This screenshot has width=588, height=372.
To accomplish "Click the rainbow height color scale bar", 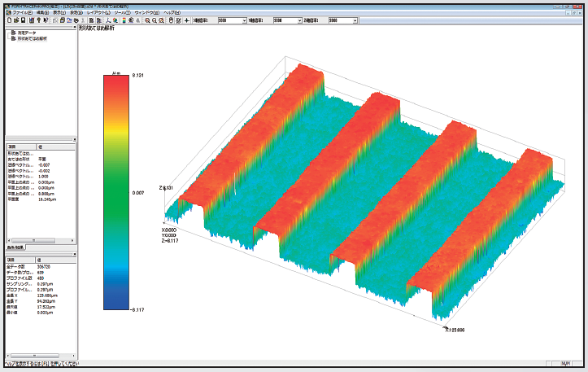I will click(115, 192).
